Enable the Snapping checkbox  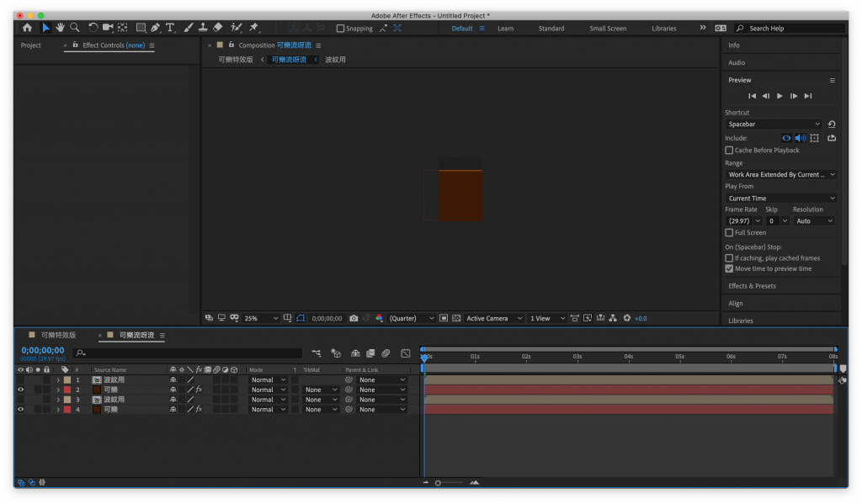340,29
